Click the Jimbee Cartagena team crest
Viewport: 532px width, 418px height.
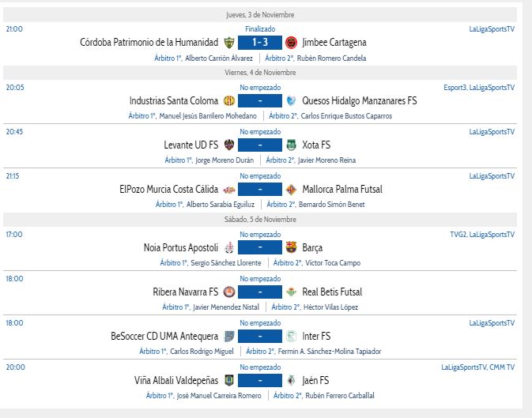[291, 43]
